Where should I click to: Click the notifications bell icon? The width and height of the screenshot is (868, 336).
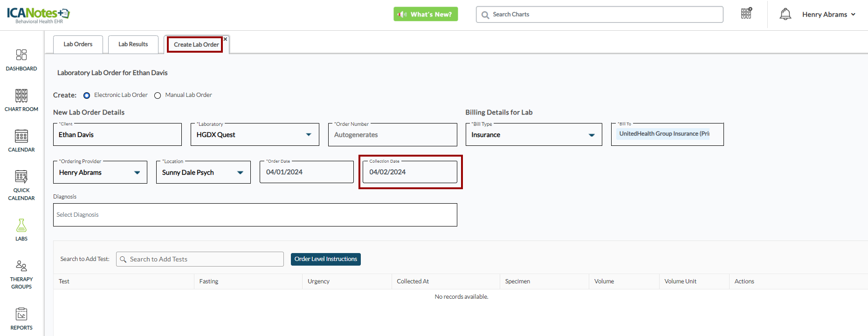click(785, 14)
